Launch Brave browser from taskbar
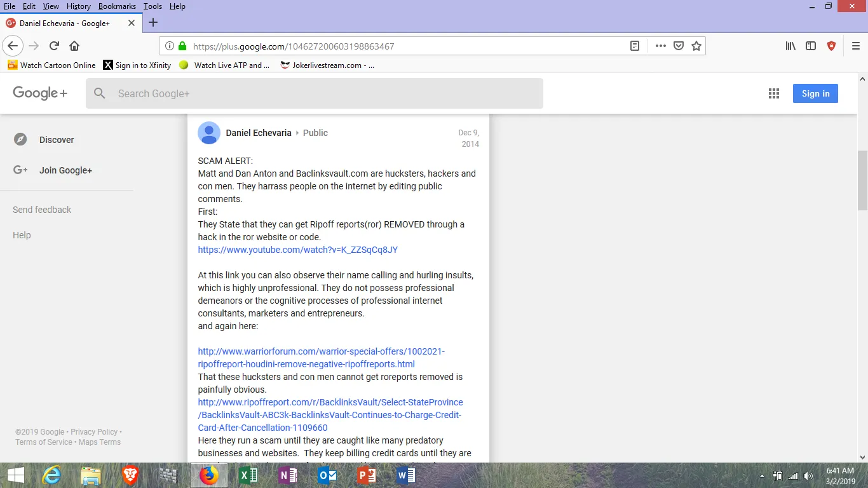Screen dimensions: 868x488 click(130, 475)
